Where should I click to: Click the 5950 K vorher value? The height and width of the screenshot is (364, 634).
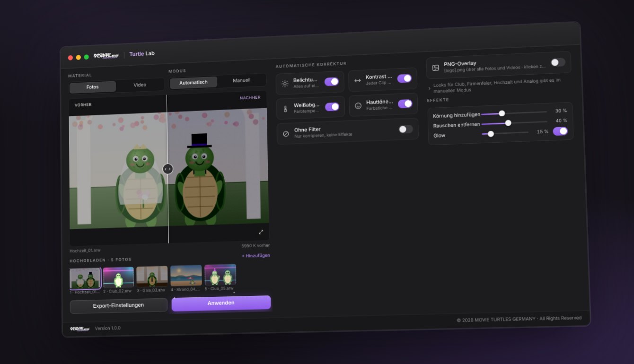click(255, 246)
